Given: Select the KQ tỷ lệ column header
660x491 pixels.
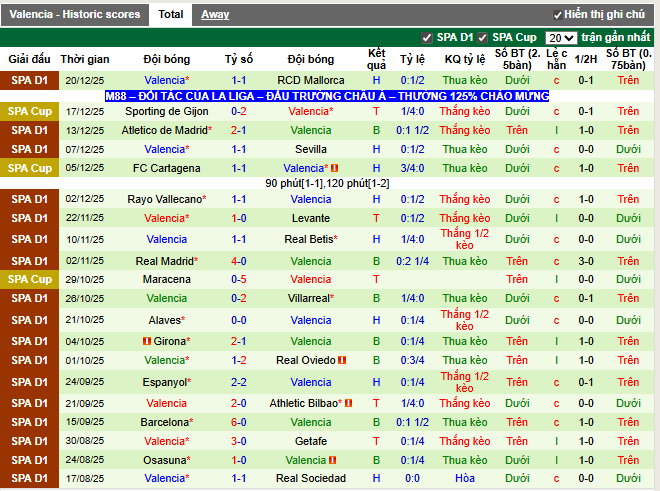Looking at the screenshot, I should (465, 59).
